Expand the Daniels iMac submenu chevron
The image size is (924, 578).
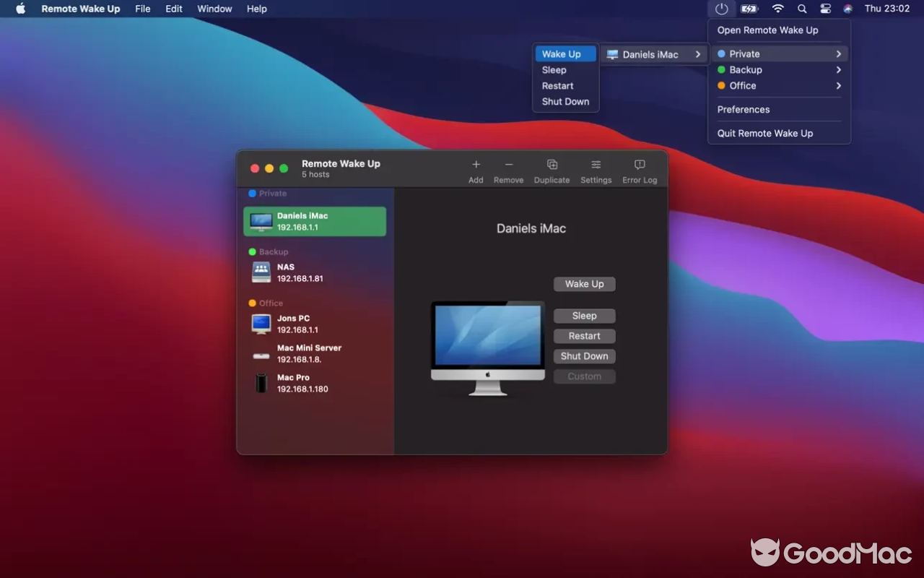click(x=697, y=53)
